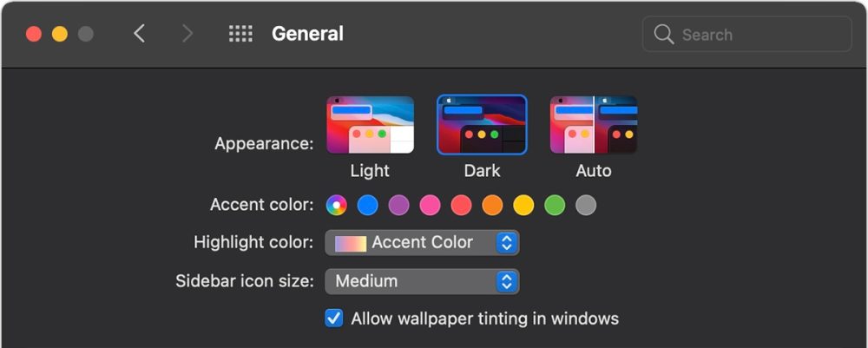Choose the graphite accent color

pyautogui.click(x=586, y=206)
